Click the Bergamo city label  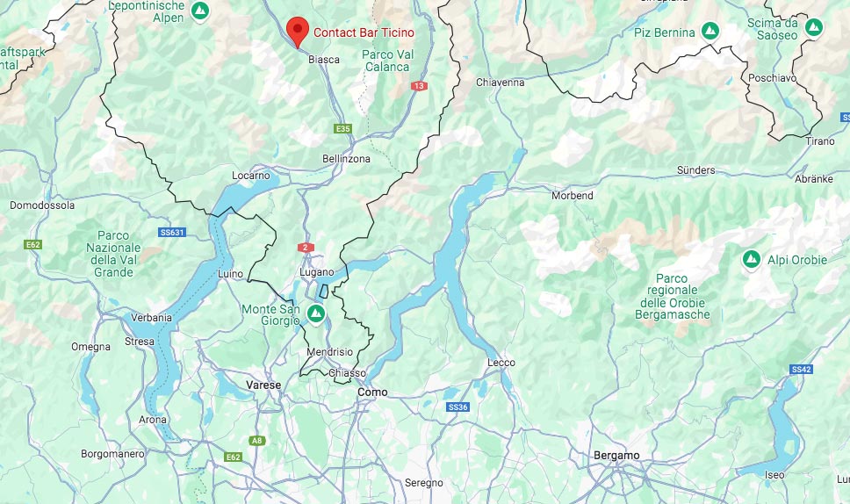(616, 455)
